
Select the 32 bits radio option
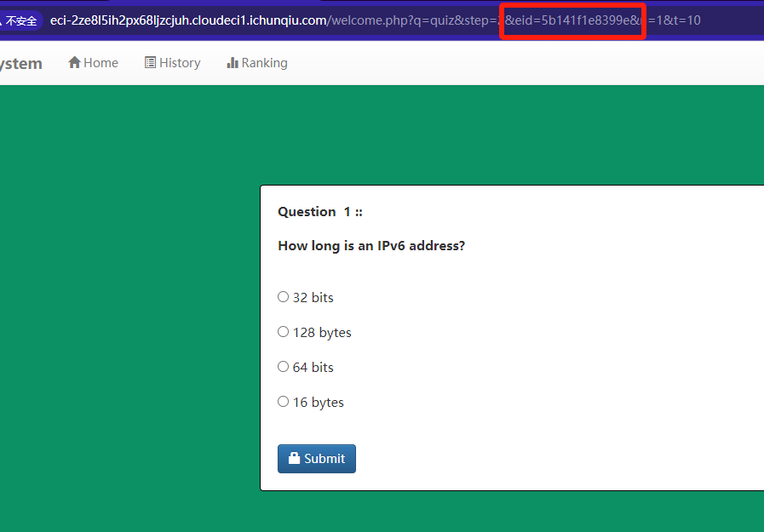283,297
